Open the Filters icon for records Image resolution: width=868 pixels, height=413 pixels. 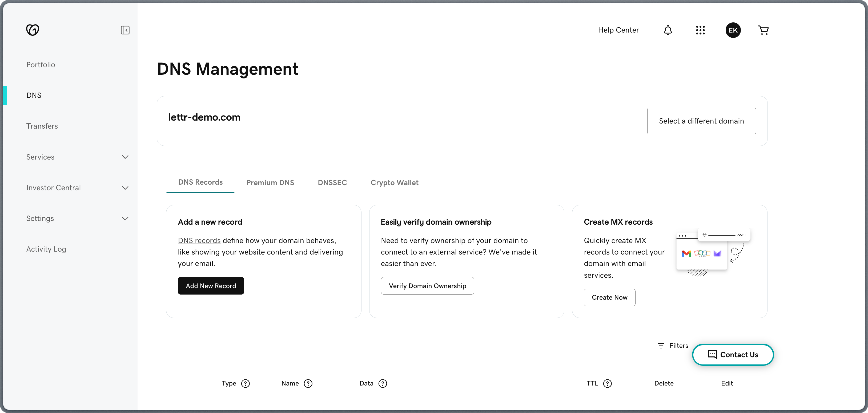pyautogui.click(x=661, y=346)
